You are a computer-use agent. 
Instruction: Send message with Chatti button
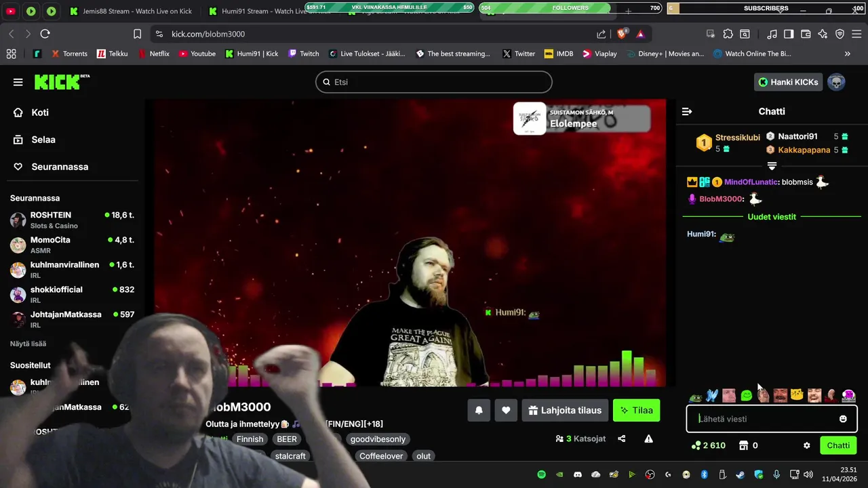pyautogui.click(x=838, y=445)
